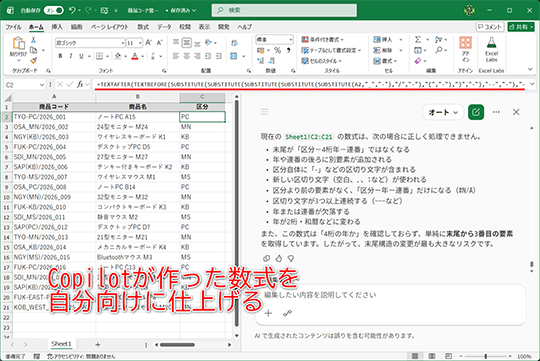Open the font name dropdown
The height and width of the screenshot is (361, 540).
(122, 43)
